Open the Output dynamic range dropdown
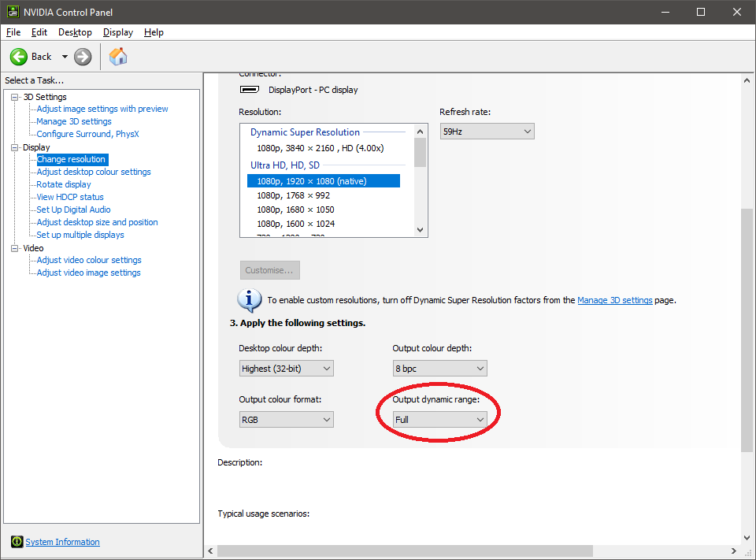 click(439, 420)
